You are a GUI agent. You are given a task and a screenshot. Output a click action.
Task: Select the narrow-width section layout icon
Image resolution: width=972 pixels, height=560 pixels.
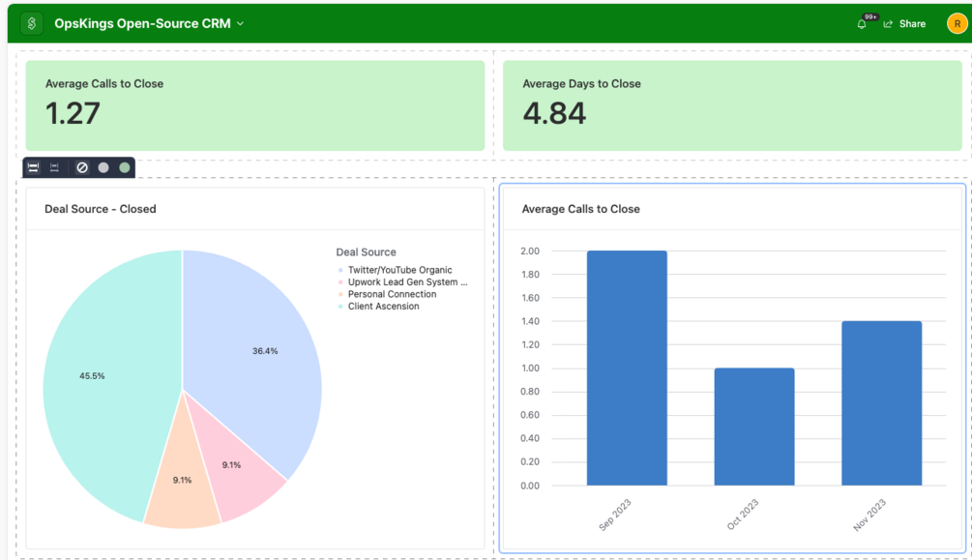tap(54, 167)
